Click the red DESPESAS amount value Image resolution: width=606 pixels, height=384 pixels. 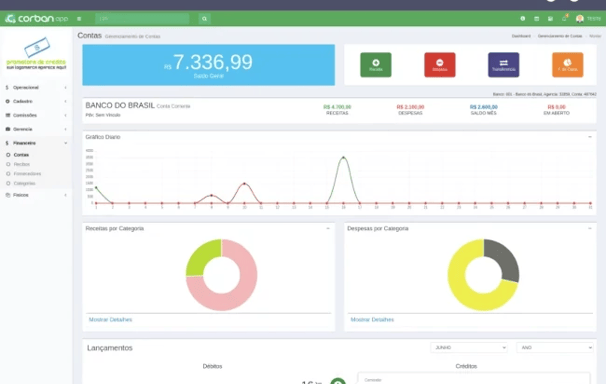tap(410, 107)
